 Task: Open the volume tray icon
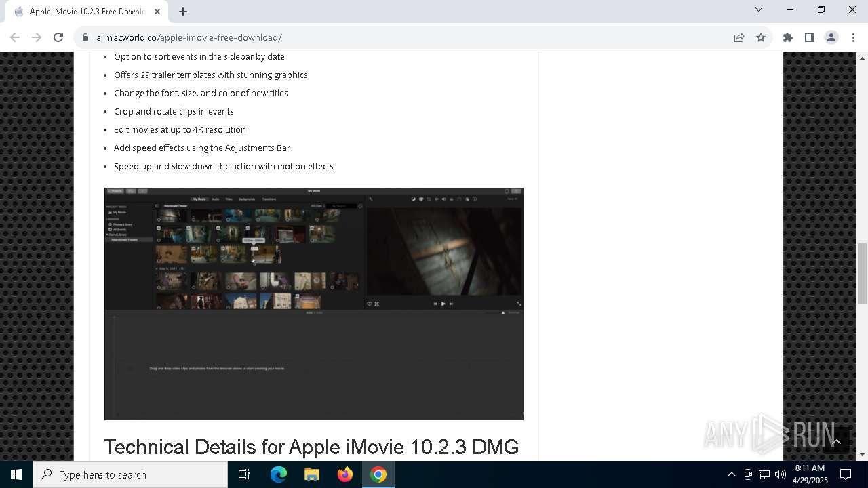[781, 474]
